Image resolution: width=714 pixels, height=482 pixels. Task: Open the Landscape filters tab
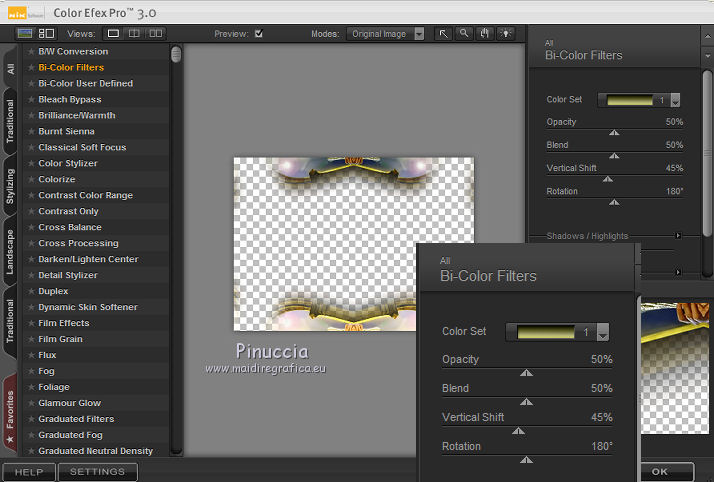[10, 252]
